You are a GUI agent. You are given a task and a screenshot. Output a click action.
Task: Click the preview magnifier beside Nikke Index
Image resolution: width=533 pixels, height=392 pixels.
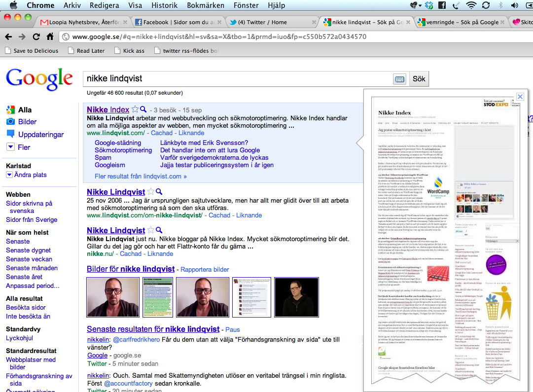[x=143, y=109]
